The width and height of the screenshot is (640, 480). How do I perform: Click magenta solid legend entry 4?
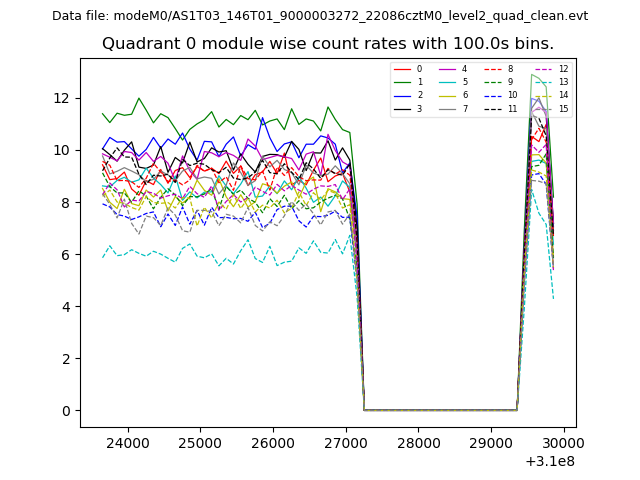tap(448, 69)
